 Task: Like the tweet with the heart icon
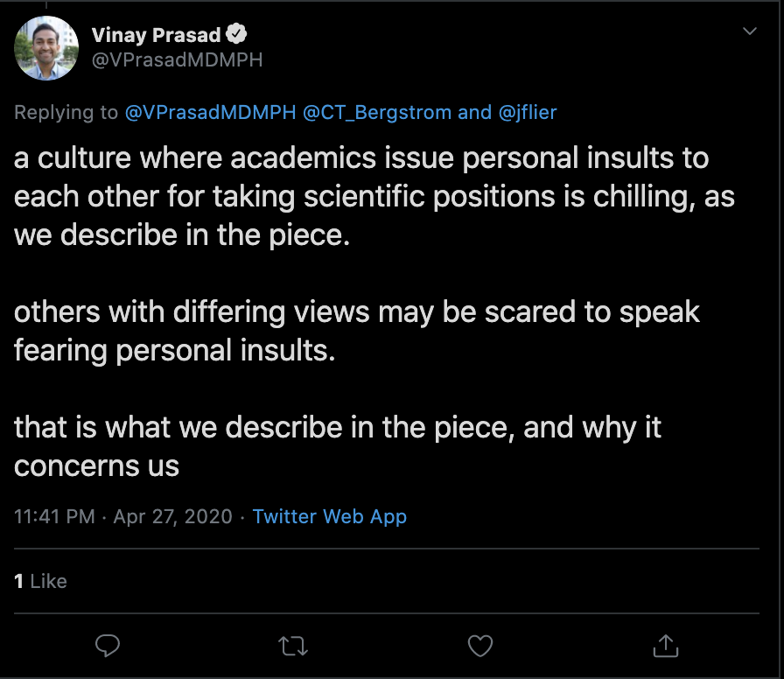point(479,646)
